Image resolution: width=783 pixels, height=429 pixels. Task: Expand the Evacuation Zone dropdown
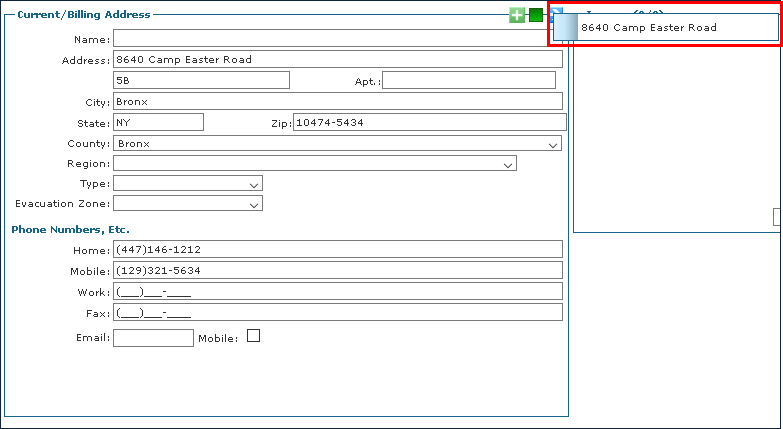click(188, 204)
